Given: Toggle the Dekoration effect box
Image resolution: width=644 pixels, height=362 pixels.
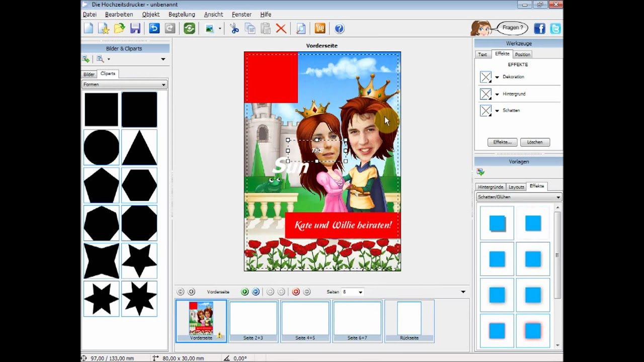Looking at the screenshot, I should pyautogui.click(x=486, y=77).
